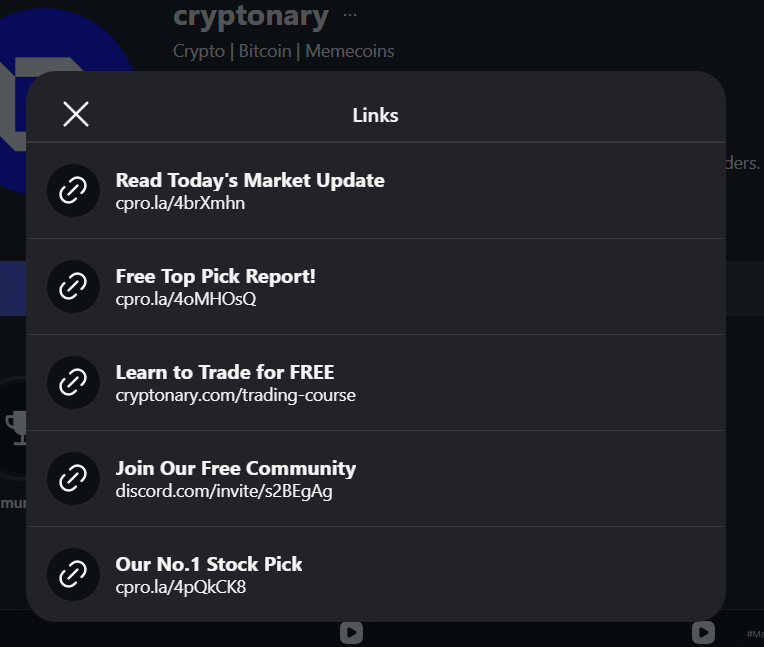Click the chain icon beside Learn to Trade for FREE
This screenshot has width=764, height=647.
point(73,382)
